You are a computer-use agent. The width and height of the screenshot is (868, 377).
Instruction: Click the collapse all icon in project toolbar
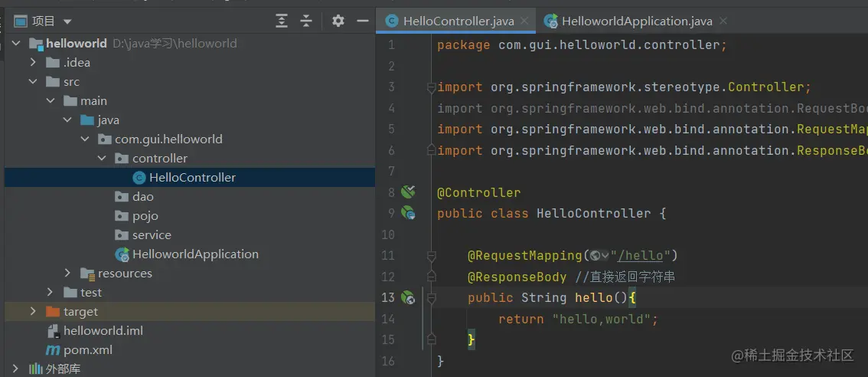[x=306, y=21]
